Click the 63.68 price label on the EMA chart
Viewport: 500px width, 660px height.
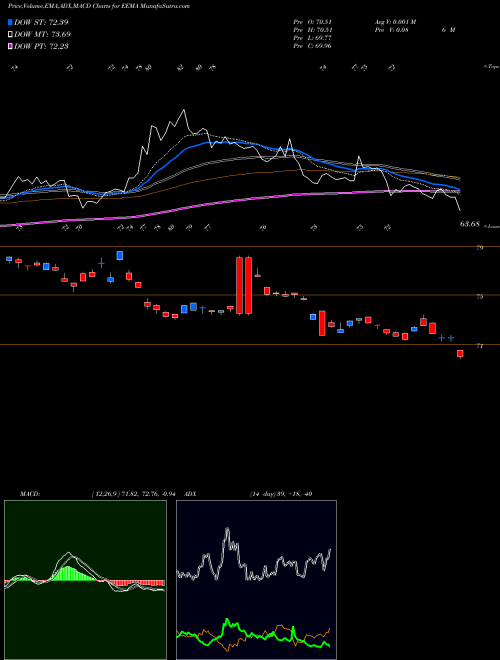point(469,224)
